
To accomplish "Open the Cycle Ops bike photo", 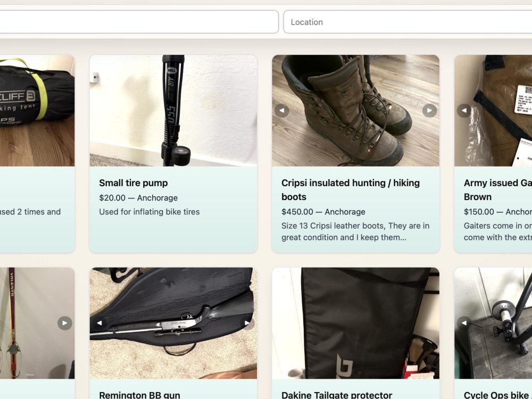I will 493,323.
